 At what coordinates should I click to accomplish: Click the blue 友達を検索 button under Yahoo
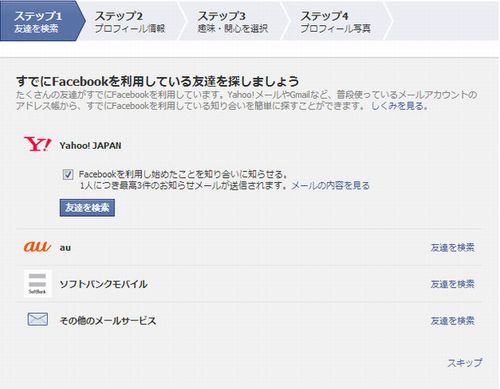click(x=87, y=208)
